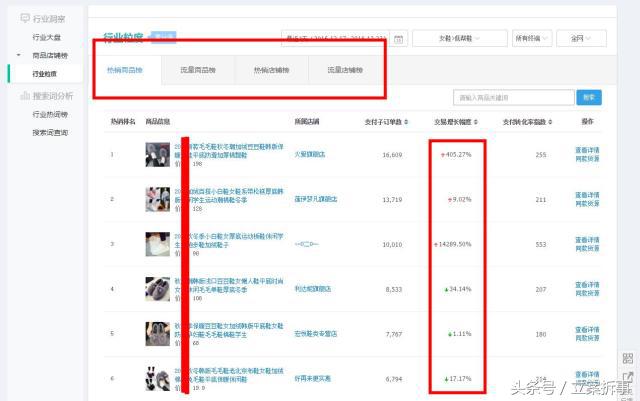The height and width of the screenshot is (401, 640).
Task: Switch to the 流量店铺榜 tab
Action: [345, 70]
